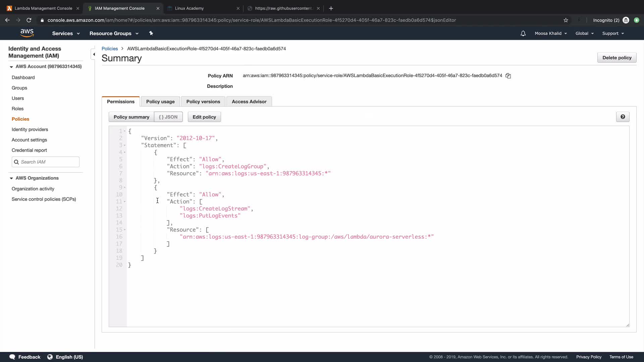Collapse the AWS Organizations section
The width and height of the screenshot is (644, 362).
11,178
